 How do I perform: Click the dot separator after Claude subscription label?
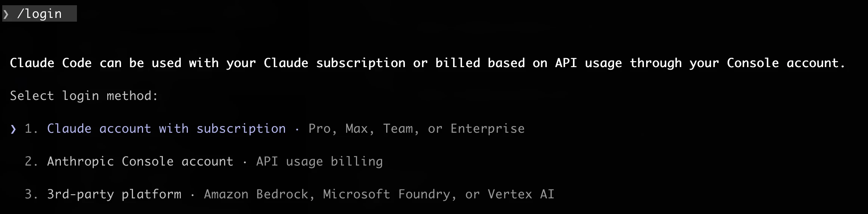click(297, 129)
